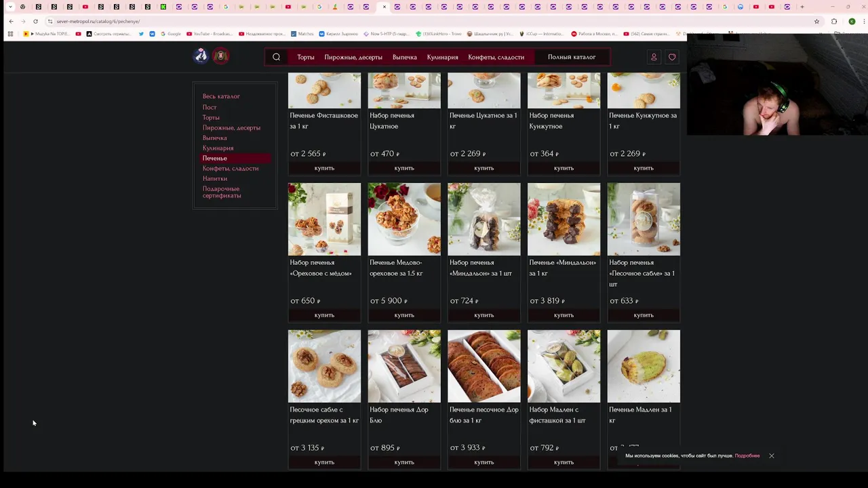The height and width of the screenshot is (488, 868).
Task: Select Кулинария category in sidebar
Action: [x=218, y=148]
